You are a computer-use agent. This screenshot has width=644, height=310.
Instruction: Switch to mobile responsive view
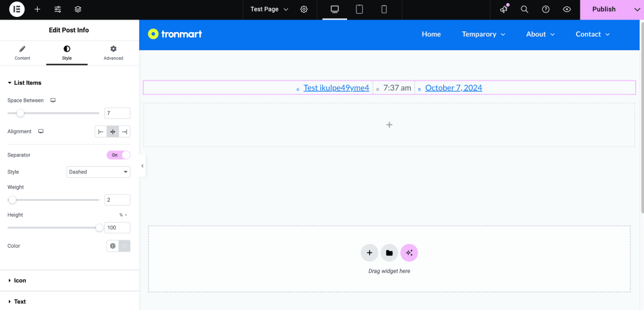pos(384,9)
